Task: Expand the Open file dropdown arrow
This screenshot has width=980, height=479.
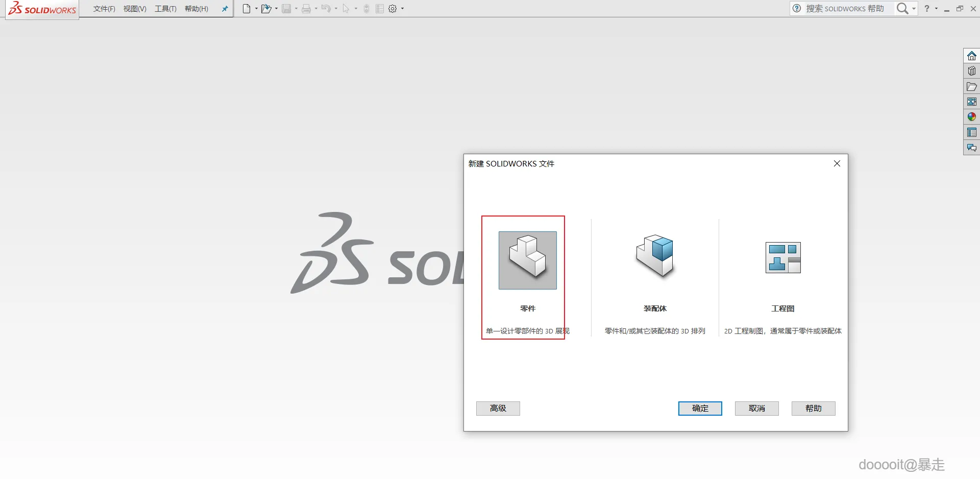Action: click(276, 9)
